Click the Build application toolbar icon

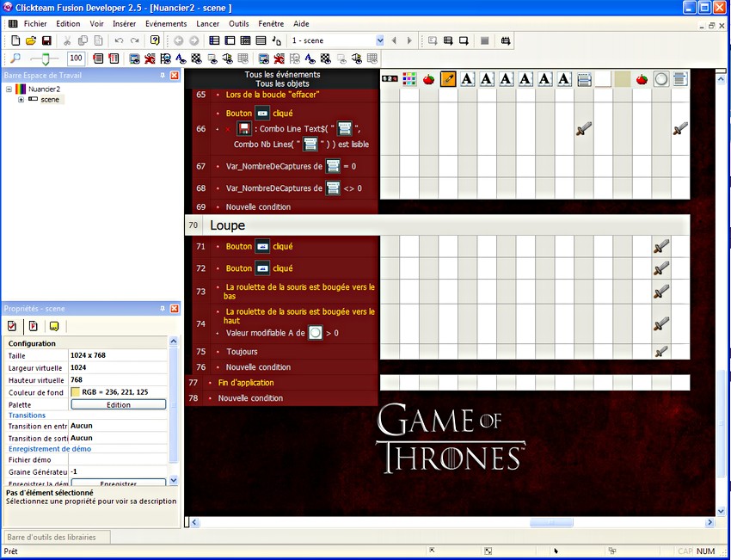pyautogui.click(x=506, y=40)
